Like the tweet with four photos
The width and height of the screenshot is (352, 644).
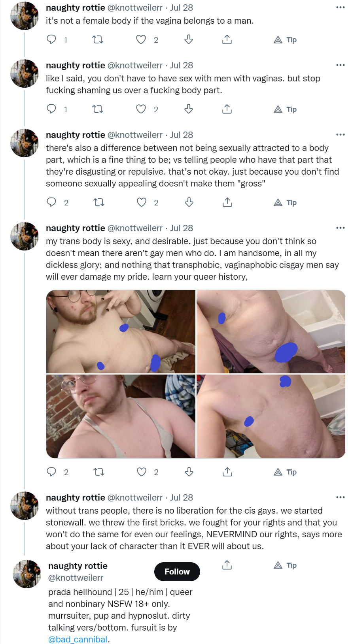142,472
